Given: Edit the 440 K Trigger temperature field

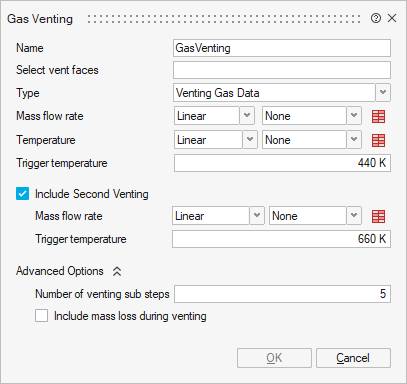Looking at the screenshot, I should click(282, 163).
